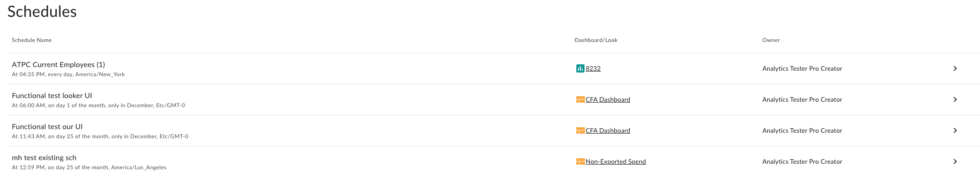Screen dimensions: 980x177
Task: Open CFA Dashboard link for Functional test looker UI
Action: click(608, 99)
